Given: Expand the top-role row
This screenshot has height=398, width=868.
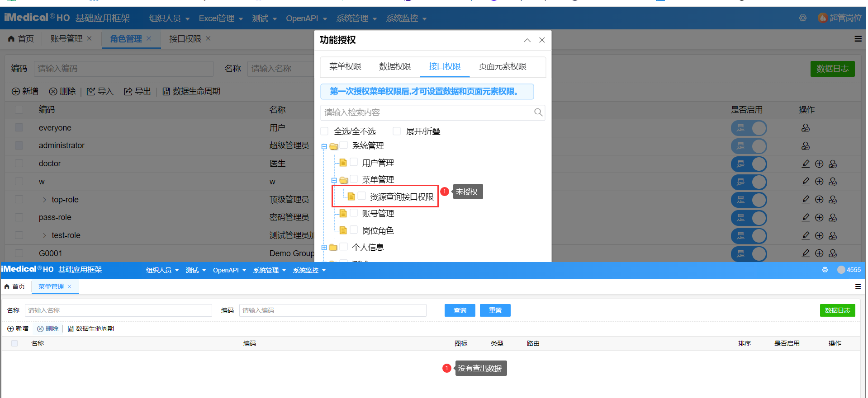Looking at the screenshot, I should [x=44, y=199].
